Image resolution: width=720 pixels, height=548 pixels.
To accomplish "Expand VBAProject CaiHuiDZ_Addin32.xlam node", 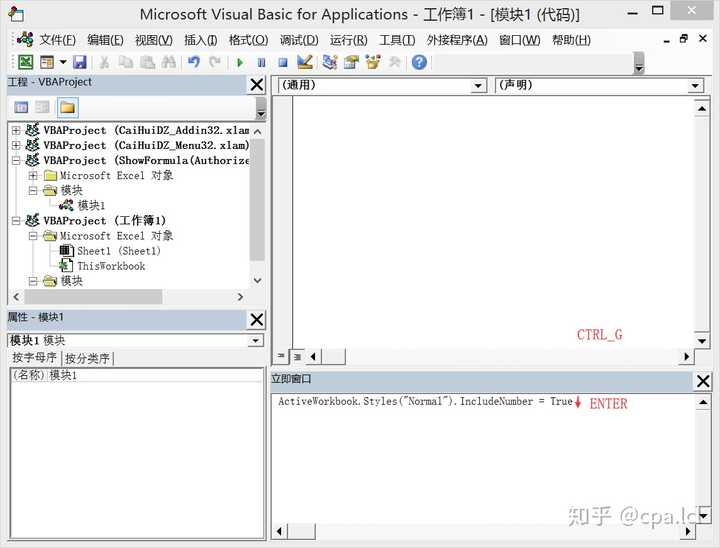I will [16, 130].
